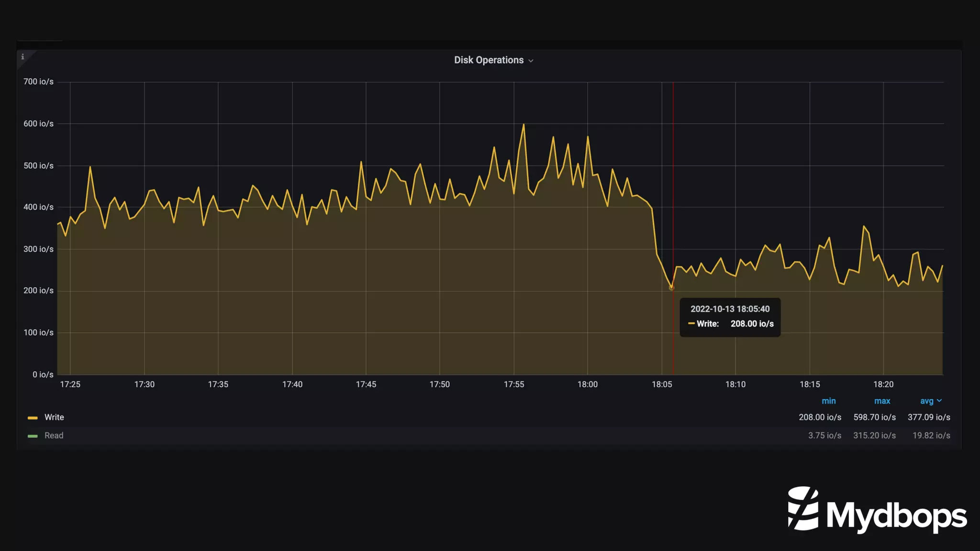
Task: Click the avg sort direction arrow
Action: point(939,401)
